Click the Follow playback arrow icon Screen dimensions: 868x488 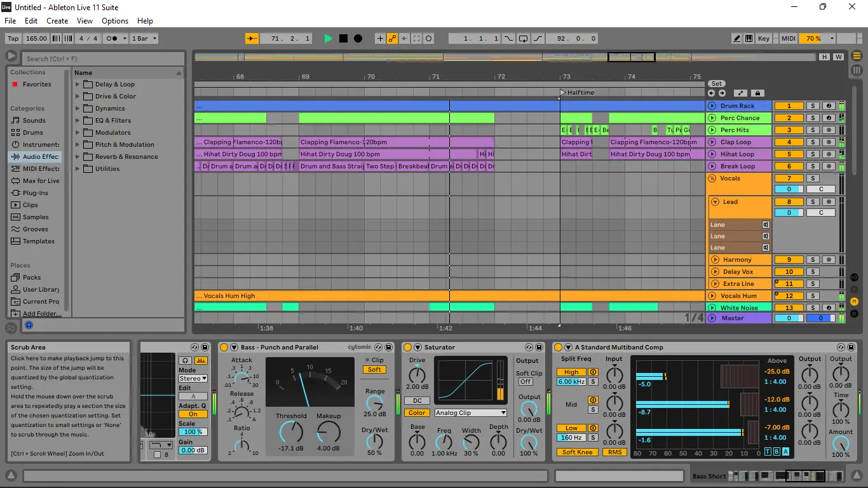252,39
